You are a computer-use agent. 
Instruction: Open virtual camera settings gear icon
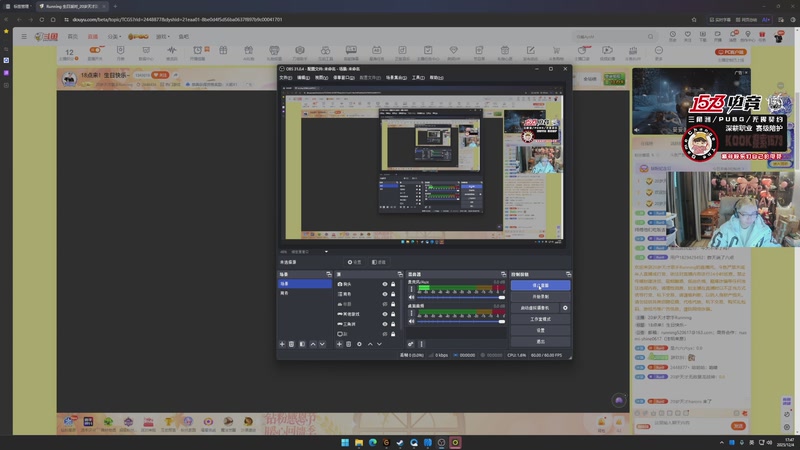coord(565,308)
